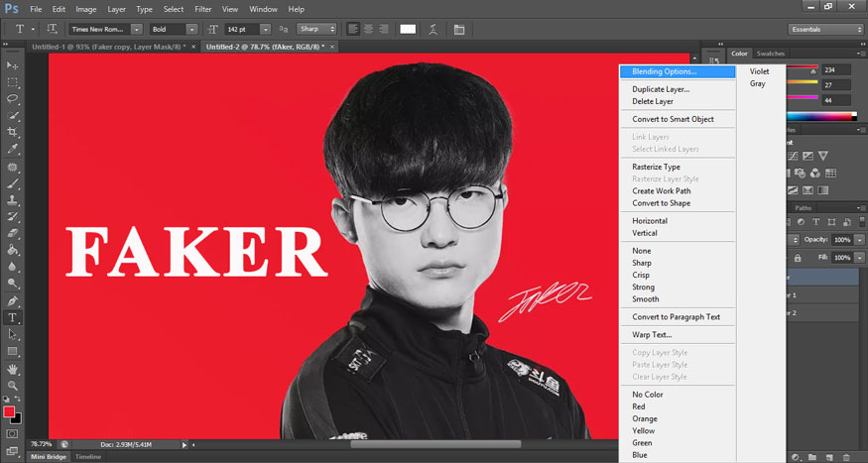Open the layer Opacity slider dropdown
Viewport: 868px width, 463px height.
point(859,240)
